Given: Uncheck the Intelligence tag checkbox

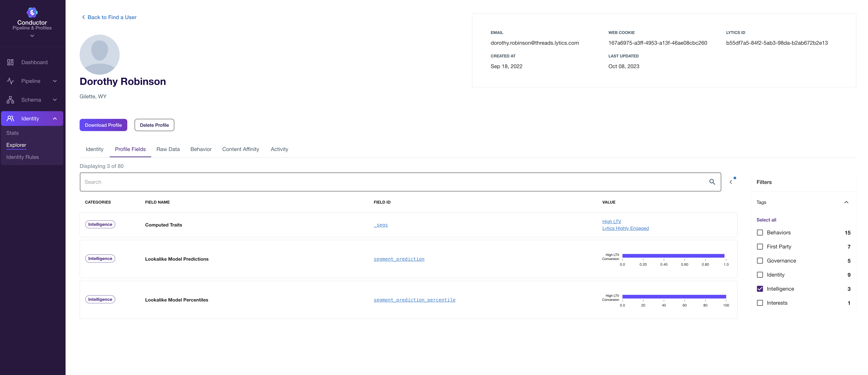Looking at the screenshot, I should (x=760, y=289).
